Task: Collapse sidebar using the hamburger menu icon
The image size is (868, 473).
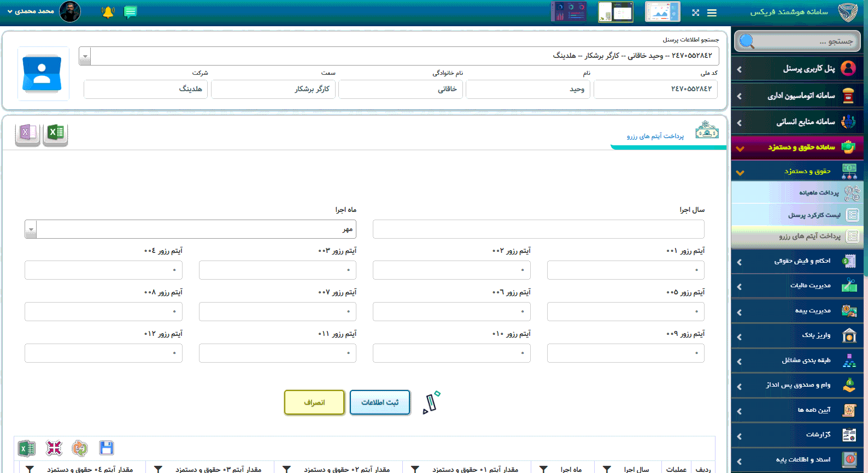Action: tap(712, 13)
